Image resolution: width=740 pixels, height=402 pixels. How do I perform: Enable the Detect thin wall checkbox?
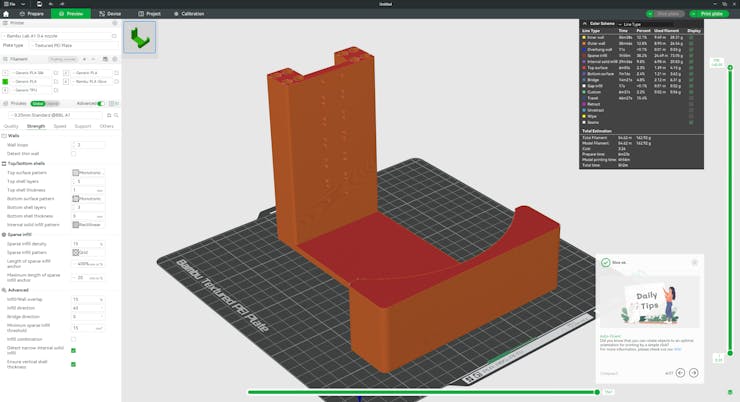[74, 154]
